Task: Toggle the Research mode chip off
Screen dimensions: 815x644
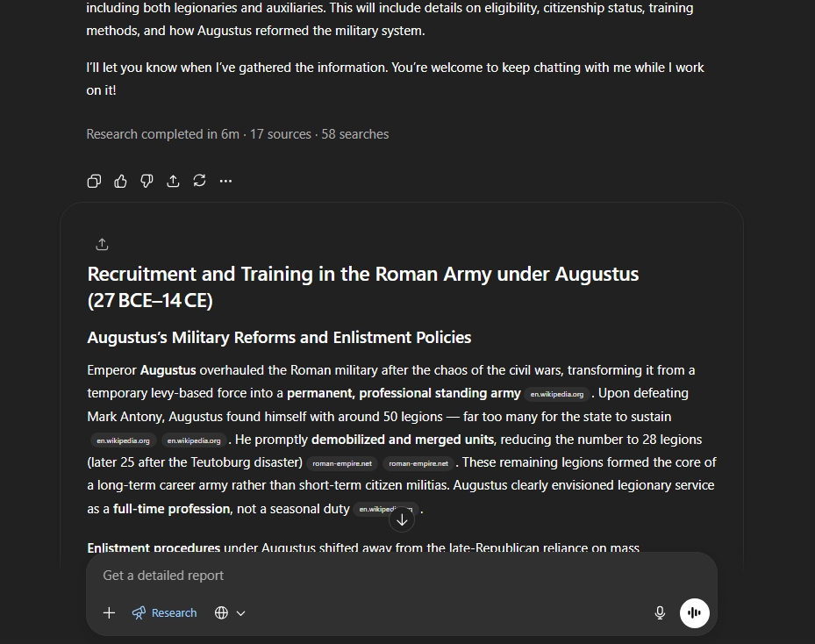Action: pos(164,612)
